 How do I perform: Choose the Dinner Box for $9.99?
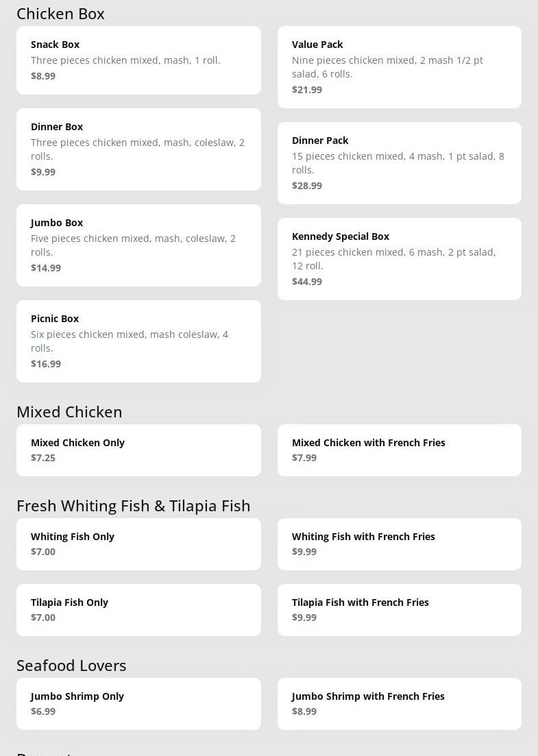click(139, 149)
